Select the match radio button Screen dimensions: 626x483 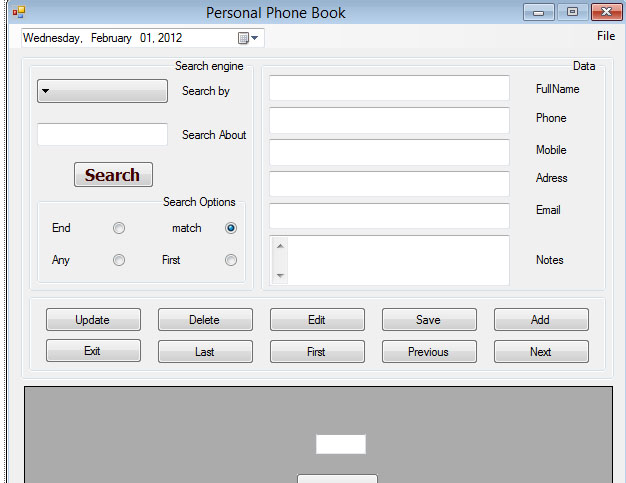coord(231,228)
